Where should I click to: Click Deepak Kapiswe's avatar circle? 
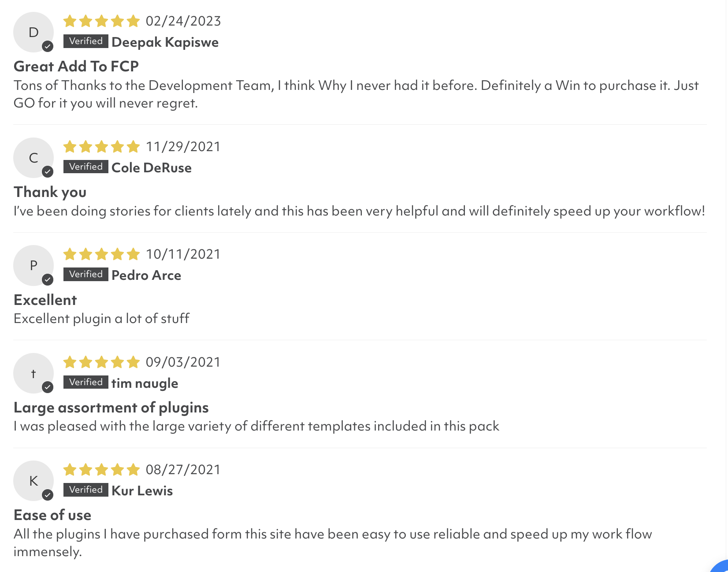(33, 32)
